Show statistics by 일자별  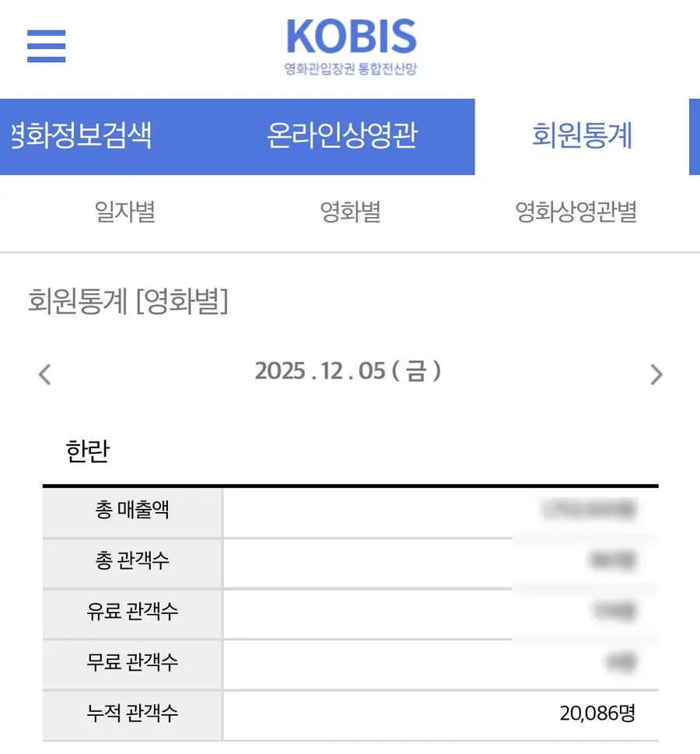pyautogui.click(x=124, y=212)
